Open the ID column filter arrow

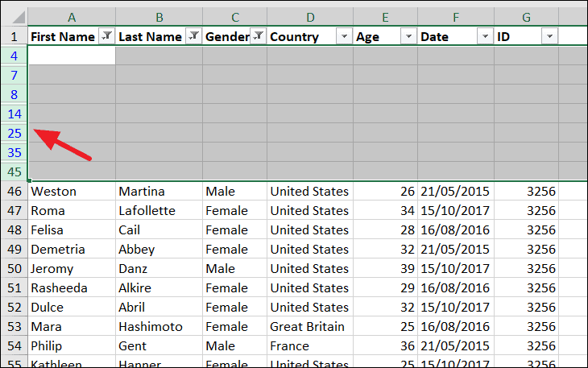pos(550,36)
